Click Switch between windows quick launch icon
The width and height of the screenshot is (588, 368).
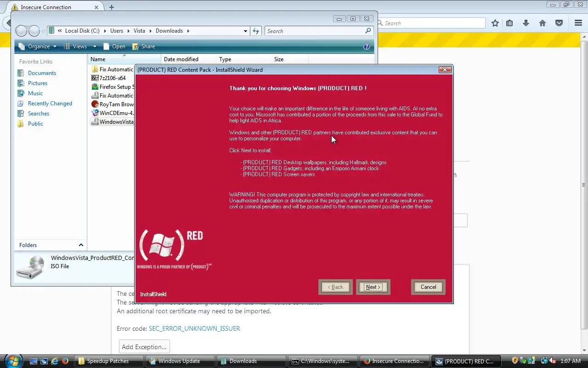44,361
